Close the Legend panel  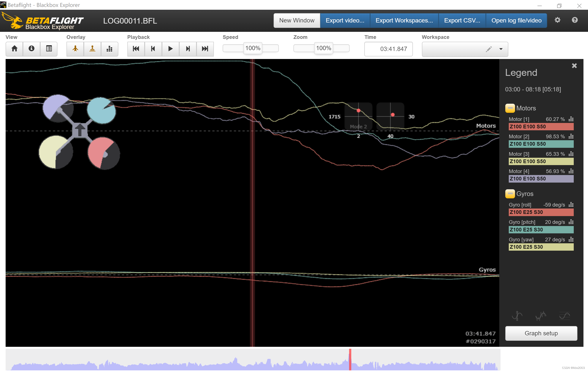tap(574, 66)
